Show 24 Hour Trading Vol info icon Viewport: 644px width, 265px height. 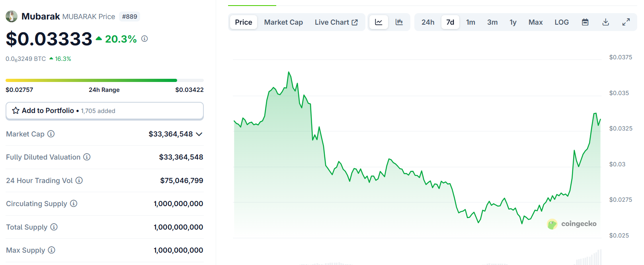coord(79,180)
